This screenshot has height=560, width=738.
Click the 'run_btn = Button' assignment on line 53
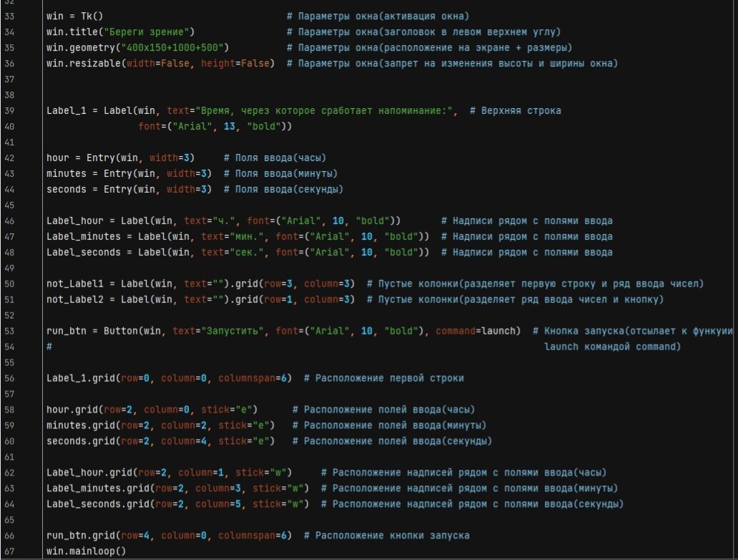coord(92,331)
